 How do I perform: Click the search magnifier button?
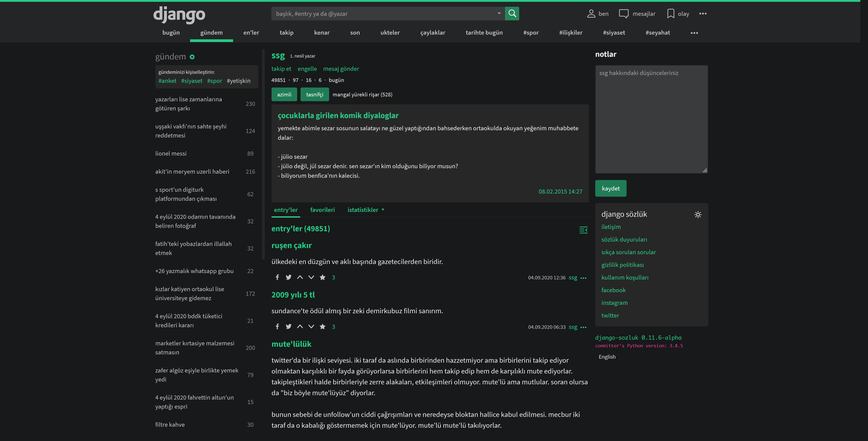pyautogui.click(x=512, y=13)
